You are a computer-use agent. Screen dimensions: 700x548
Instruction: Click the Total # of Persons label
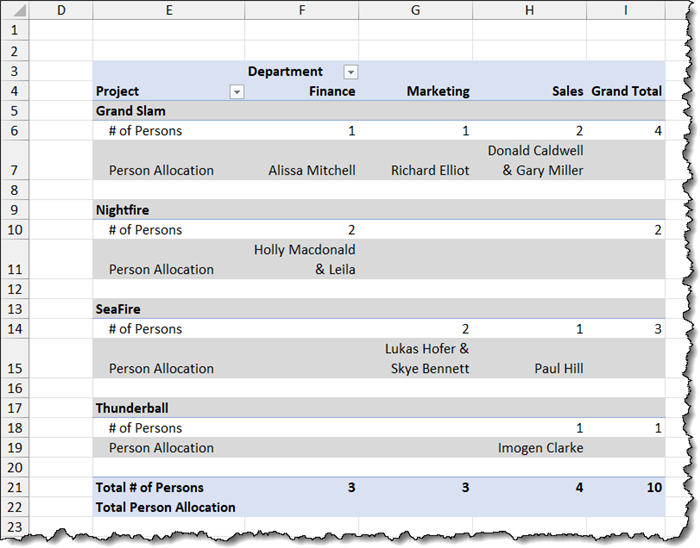click(150, 487)
